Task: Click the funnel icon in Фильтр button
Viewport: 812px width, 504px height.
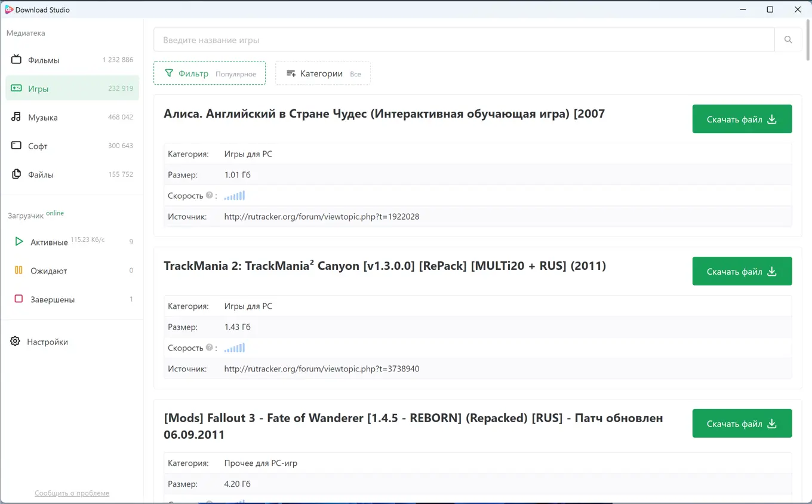Action: pos(169,73)
